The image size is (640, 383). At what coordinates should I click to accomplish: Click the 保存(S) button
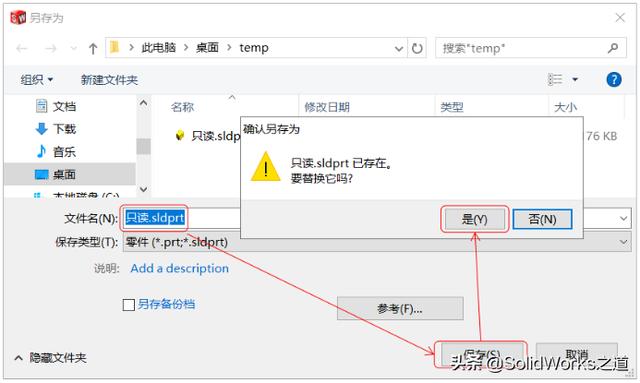[x=482, y=354]
